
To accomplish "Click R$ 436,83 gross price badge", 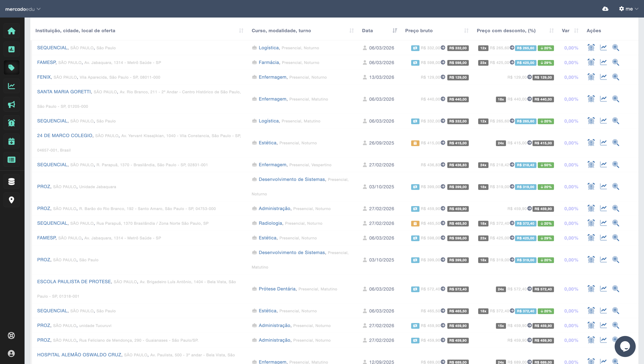I will pyautogui.click(x=458, y=165).
